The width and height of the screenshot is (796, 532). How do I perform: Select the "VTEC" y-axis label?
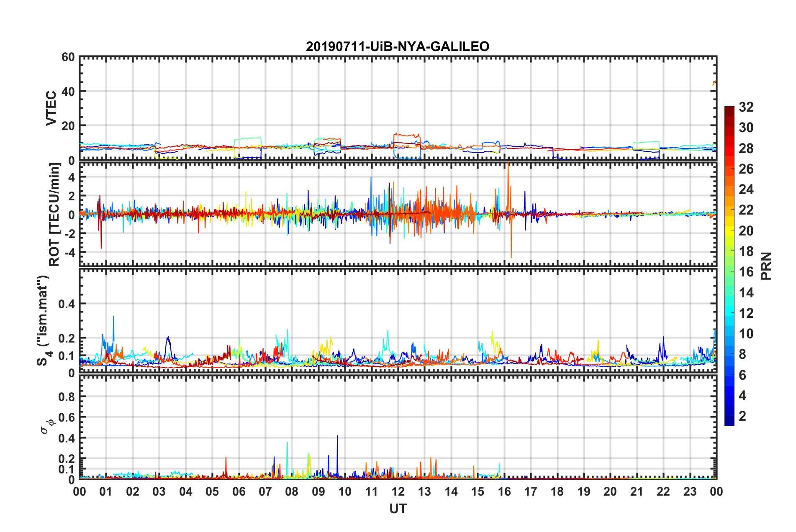(51, 108)
